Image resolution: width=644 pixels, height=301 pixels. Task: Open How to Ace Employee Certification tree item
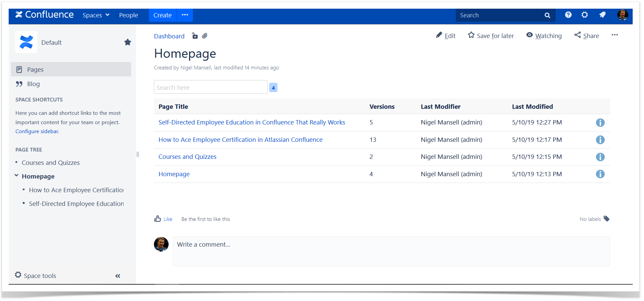point(76,190)
